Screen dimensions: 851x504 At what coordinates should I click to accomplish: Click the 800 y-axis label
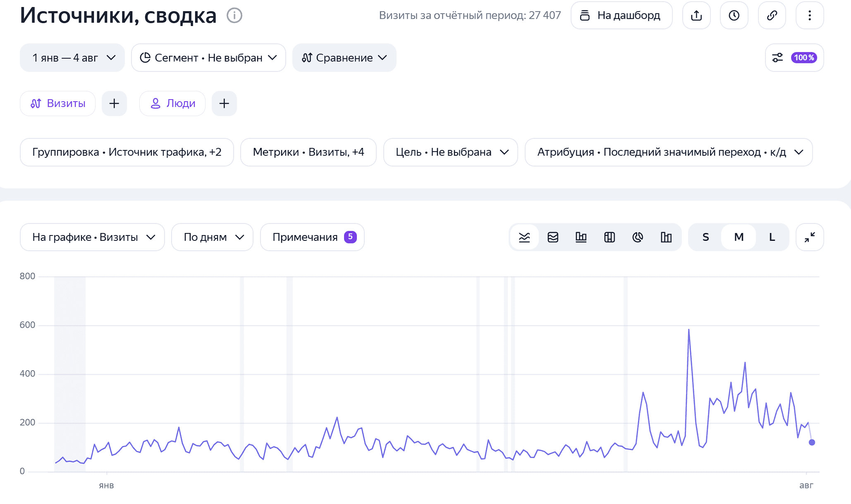point(27,276)
